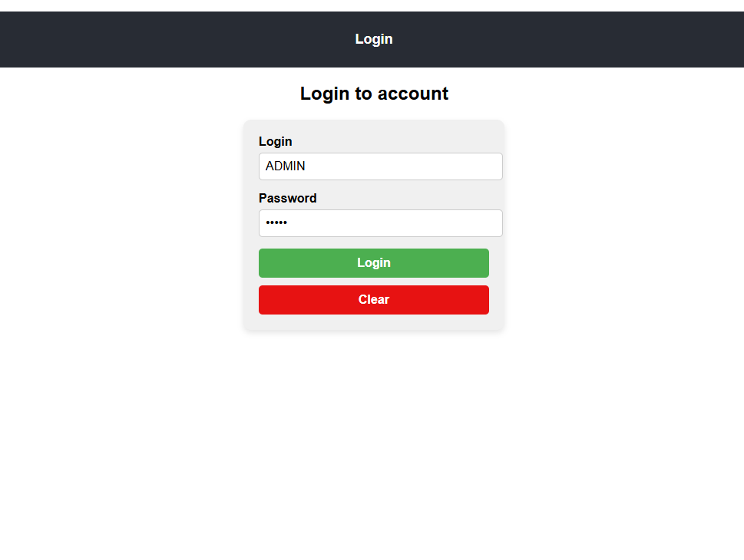Viewport: 744px width, 560px height.
Task: Submit credentials using the Login button text
Action: click(374, 262)
